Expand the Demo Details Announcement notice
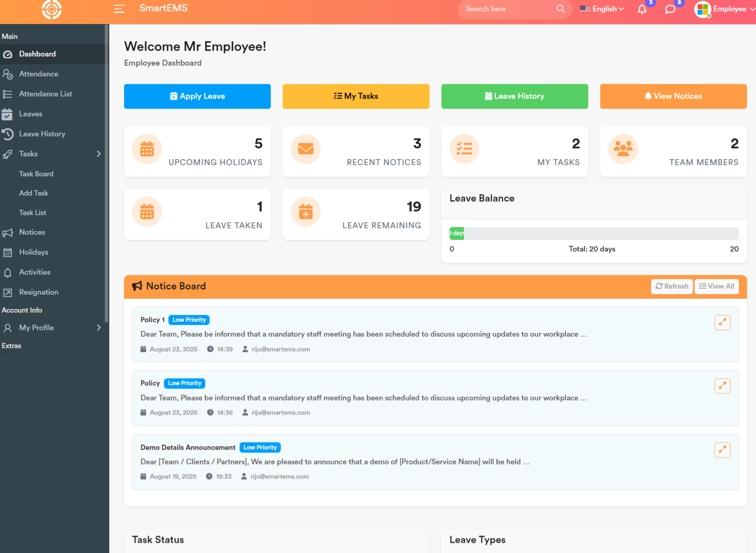The width and height of the screenshot is (756, 553). (x=722, y=450)
